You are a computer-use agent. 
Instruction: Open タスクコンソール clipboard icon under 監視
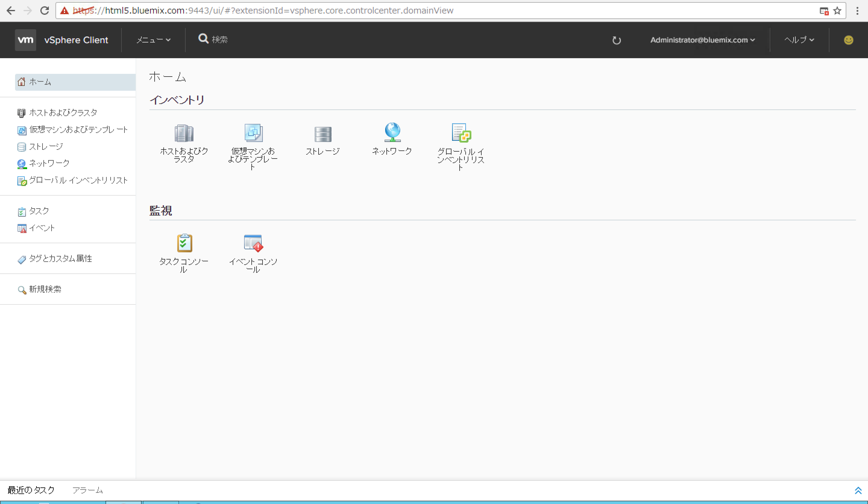pos(184,244)
